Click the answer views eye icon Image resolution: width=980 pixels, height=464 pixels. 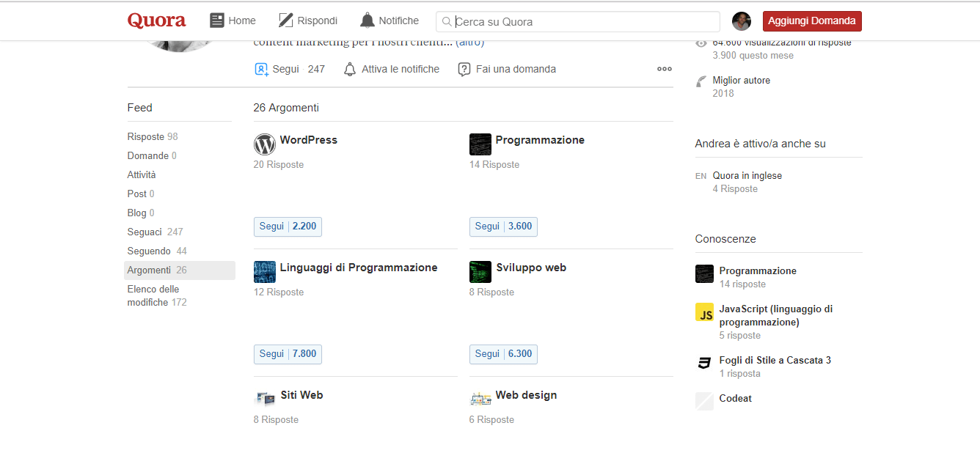coord(702,43)
